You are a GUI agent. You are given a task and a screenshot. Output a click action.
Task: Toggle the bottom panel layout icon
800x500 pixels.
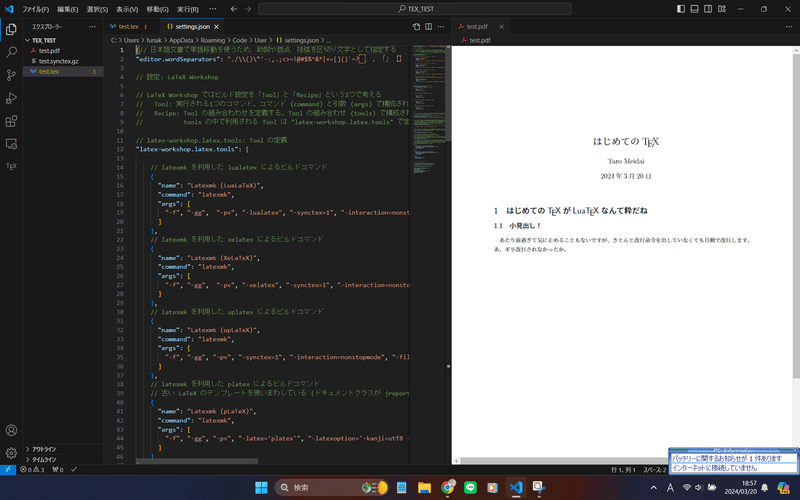click(694, 9)
